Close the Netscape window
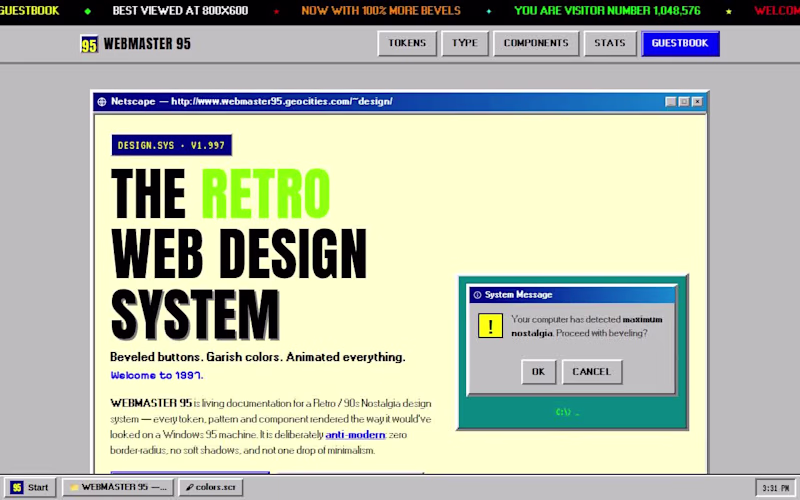Image resolution: width=800 pixels, height=500 pixels. [x=697, y=102]
